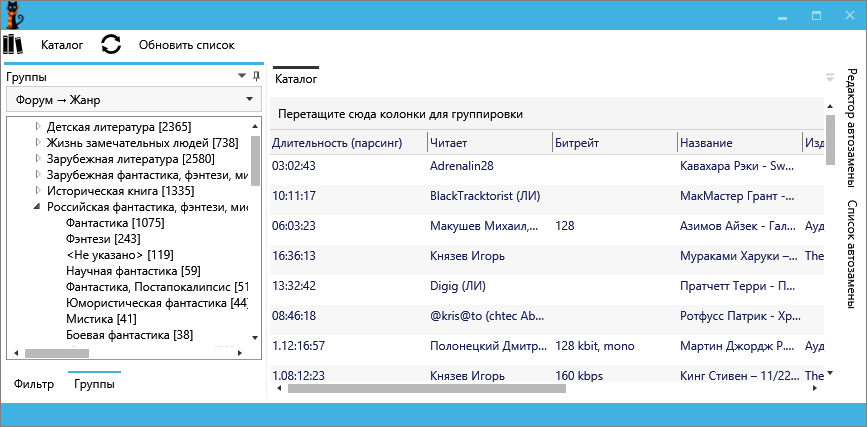Click catalog grid scroll down arrow
Viewport: 867px width, 427px height.
[830, 373]
